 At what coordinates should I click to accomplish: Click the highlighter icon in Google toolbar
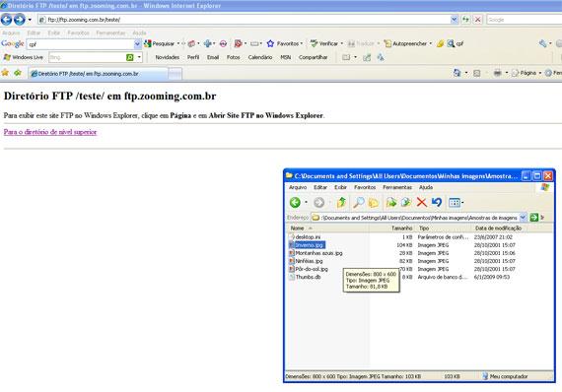tap(440, 43)
